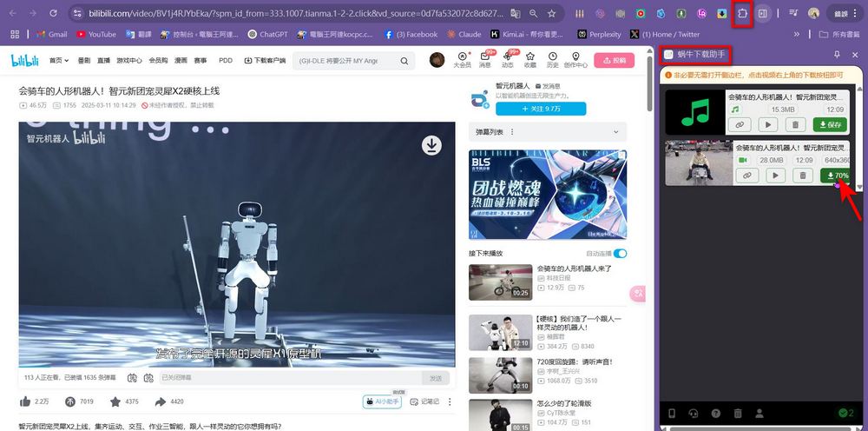The height and width of the screenshot is (431, 868).
Task: Open danmaku settings icon below video
Action: coord(148,378)
